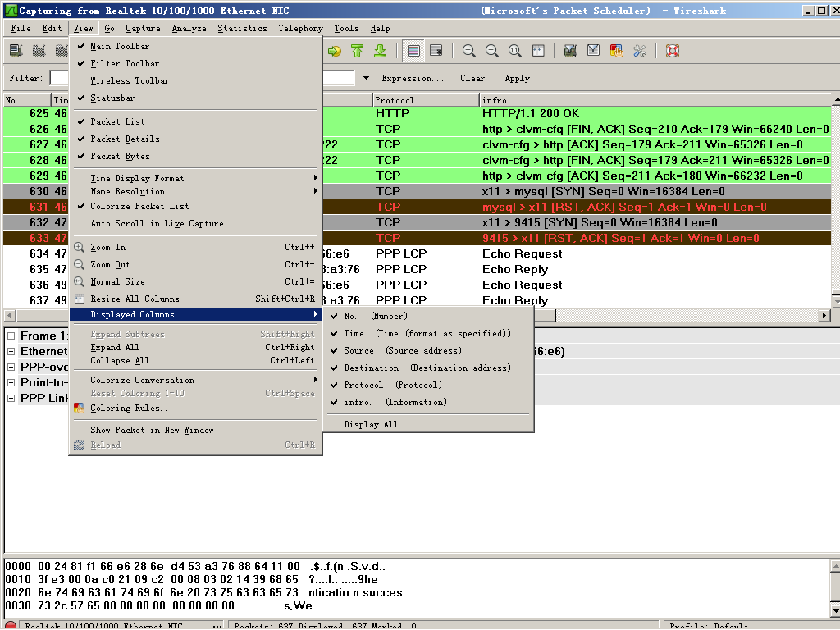Viewport: 840px width, 630px height.
Task: Expand the Frame 1 tree node
Action: pyautogui.click(x=11, y=336)
